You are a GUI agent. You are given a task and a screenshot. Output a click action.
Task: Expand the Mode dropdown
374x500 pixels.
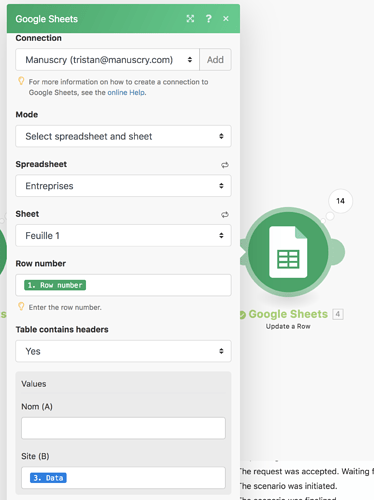pos(123,136)
